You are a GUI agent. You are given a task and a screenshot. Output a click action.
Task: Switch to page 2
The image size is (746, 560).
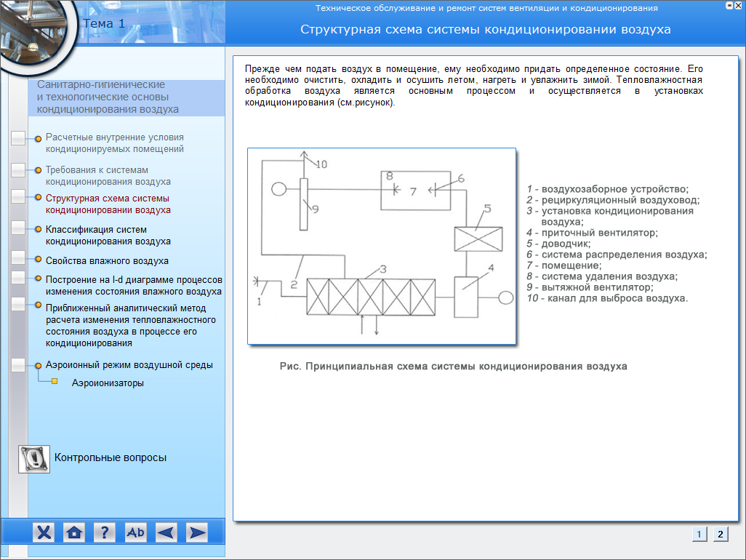coord(720,534)
